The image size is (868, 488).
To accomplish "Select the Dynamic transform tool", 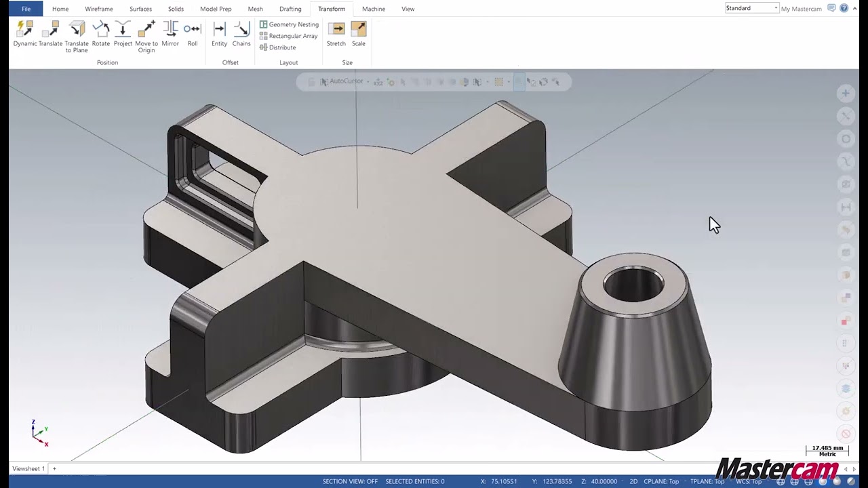I will [x=24, y=34].
